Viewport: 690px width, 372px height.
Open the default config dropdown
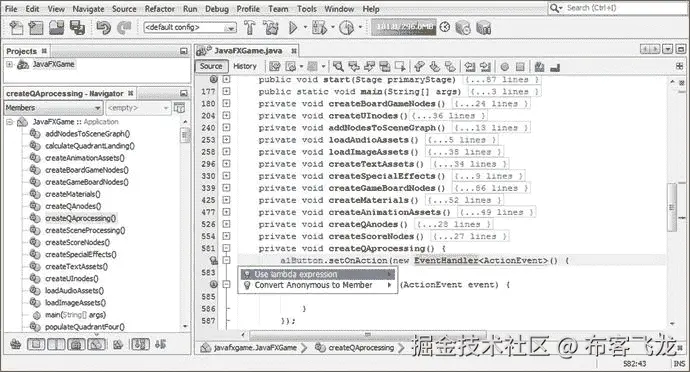(190, 27)
